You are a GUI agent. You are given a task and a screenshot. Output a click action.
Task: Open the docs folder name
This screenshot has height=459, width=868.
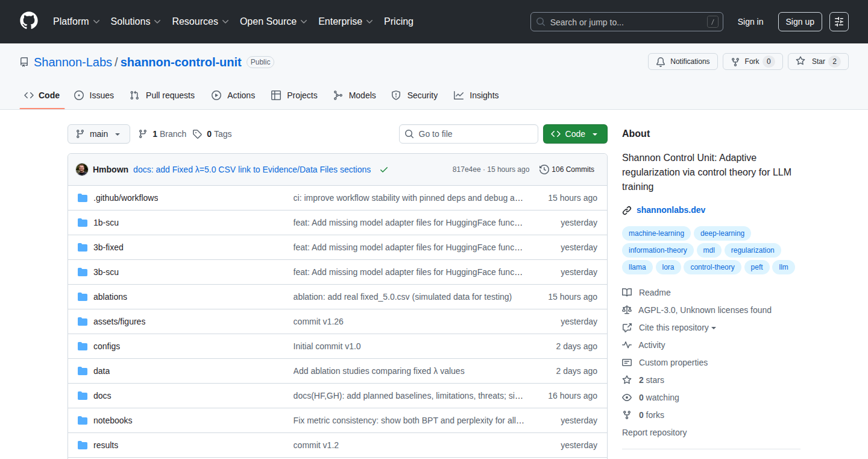pyautogui.click(x=102, y=396)
